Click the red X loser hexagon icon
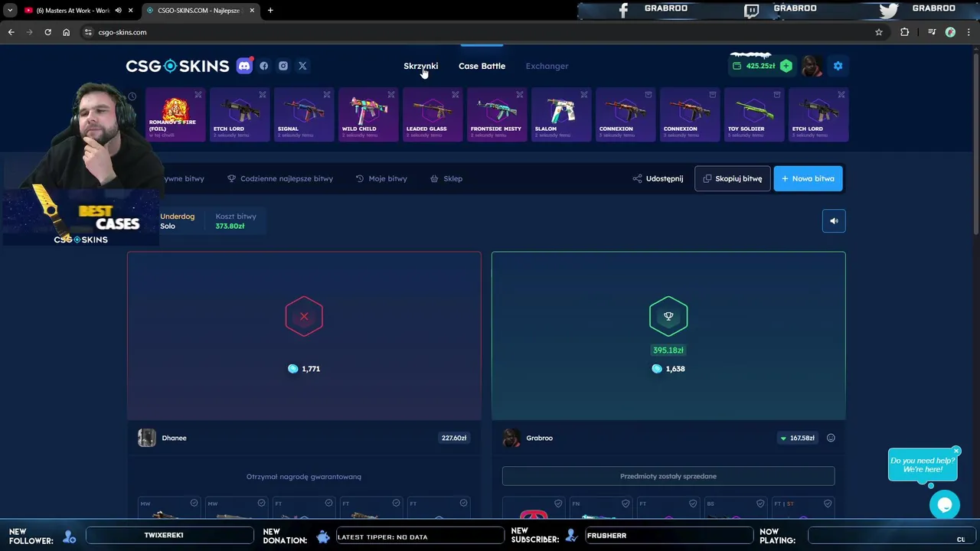The image size is (980, 551). coord(304,316)
